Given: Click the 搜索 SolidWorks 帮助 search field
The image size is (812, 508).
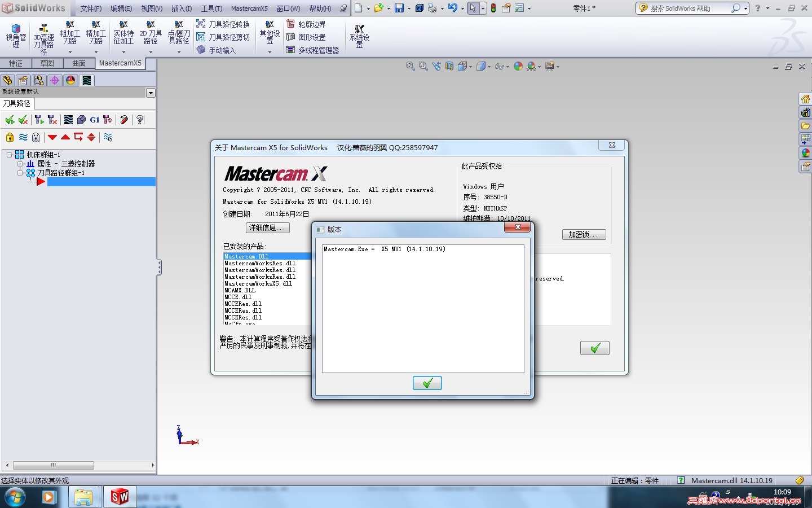Looking at the screenshot, I should (x=689, y=8).
